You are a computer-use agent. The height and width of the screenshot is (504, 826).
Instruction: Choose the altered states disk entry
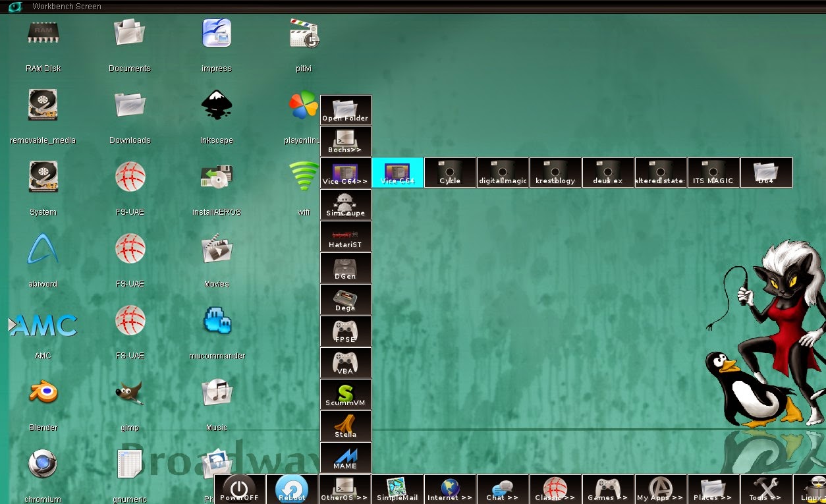click(661, 173)
